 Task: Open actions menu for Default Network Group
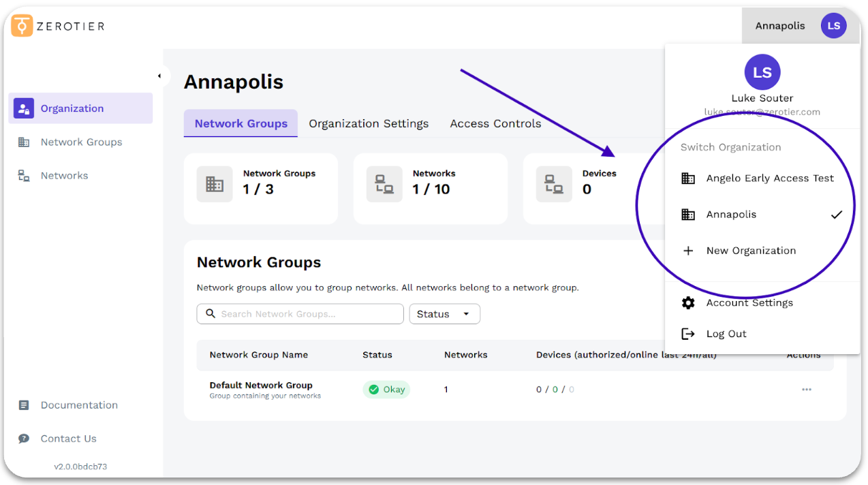pos(807,390)
